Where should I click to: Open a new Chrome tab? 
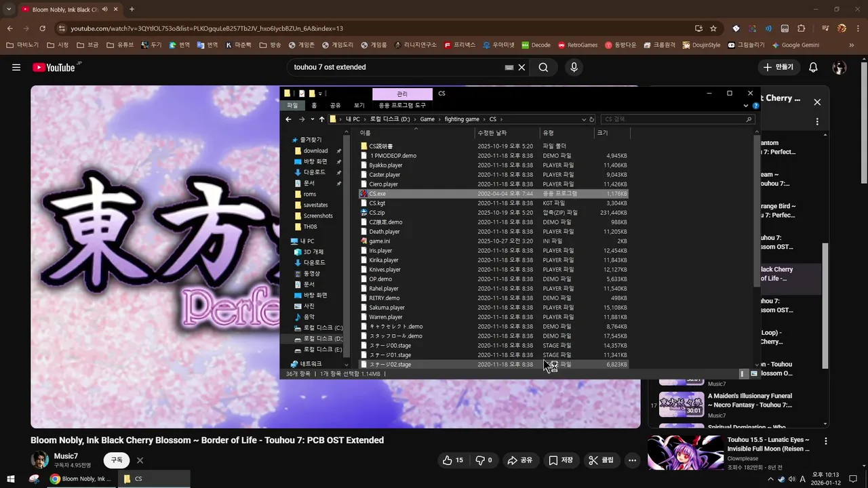[132, 9]
